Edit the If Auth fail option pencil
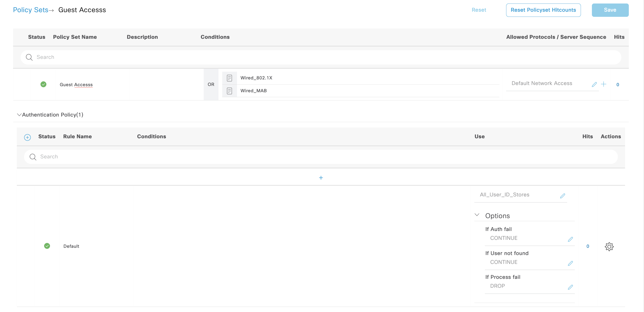The height and width of the screenshot is (312, 644). [x=570, y=239]
